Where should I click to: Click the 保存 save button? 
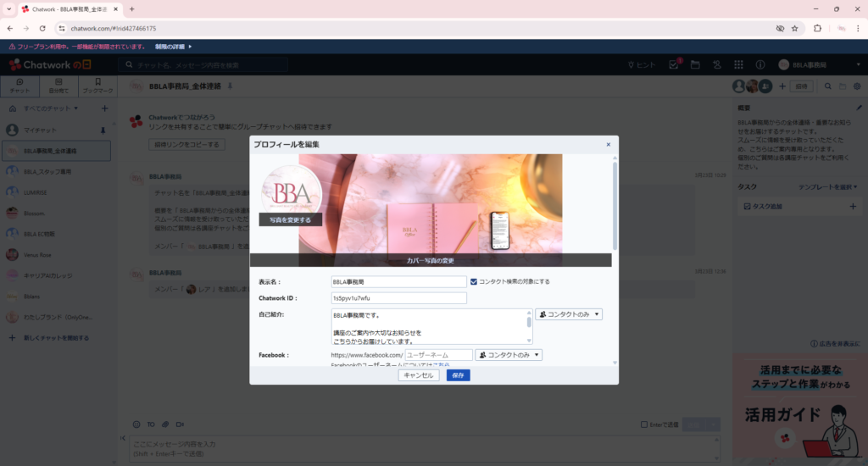pyautogui.click(x=458, y=375)
